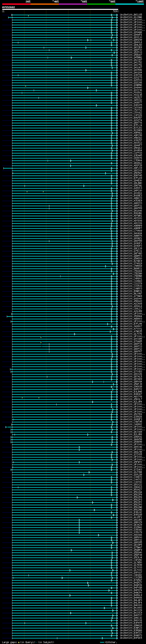Select the UniRef100_C0PSZ6 label

[131, 115]
